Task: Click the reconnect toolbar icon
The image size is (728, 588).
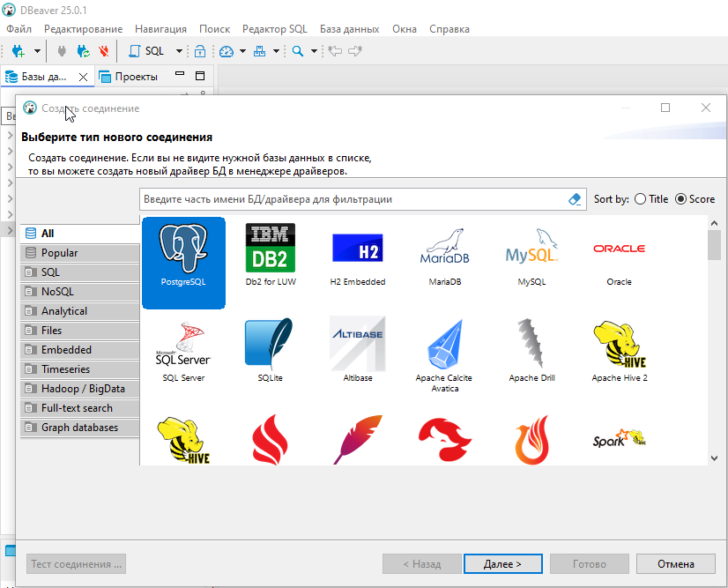Action: point(83,51)
